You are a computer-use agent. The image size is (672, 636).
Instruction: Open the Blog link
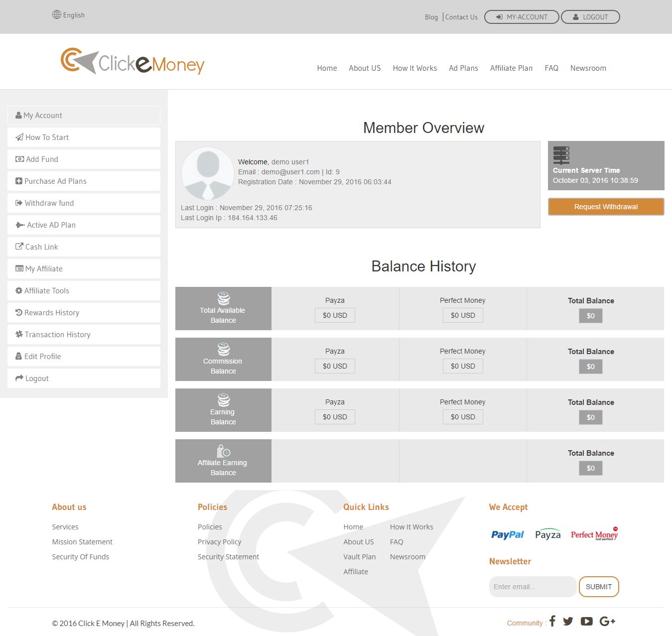431,17
